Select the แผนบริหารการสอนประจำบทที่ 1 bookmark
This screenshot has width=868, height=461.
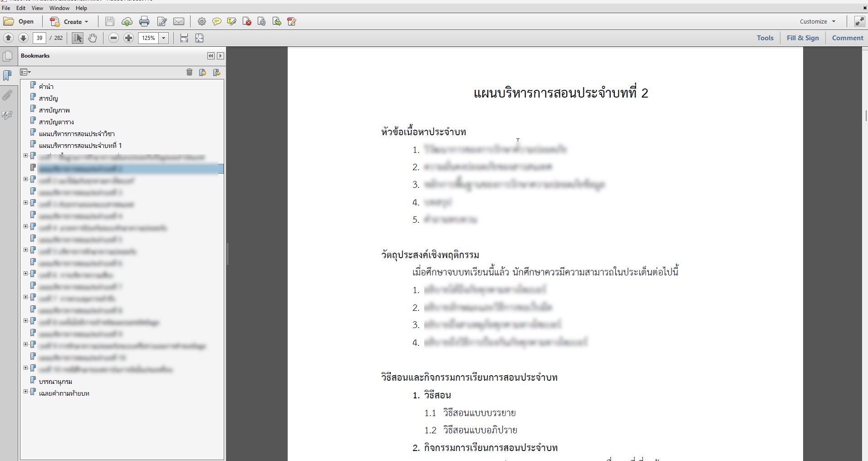point(80,145)
